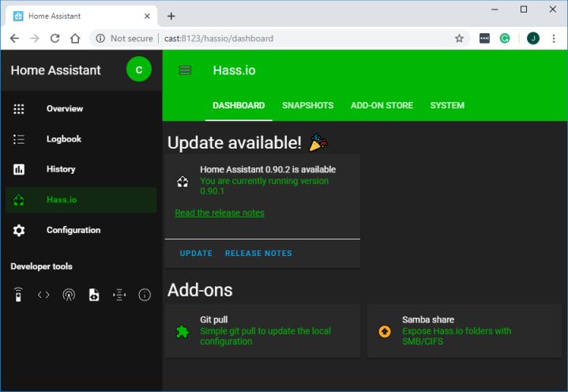Select the Home Assistant browser tab
Viewport: 568px width, 392px height.
(x=81, y=17)
